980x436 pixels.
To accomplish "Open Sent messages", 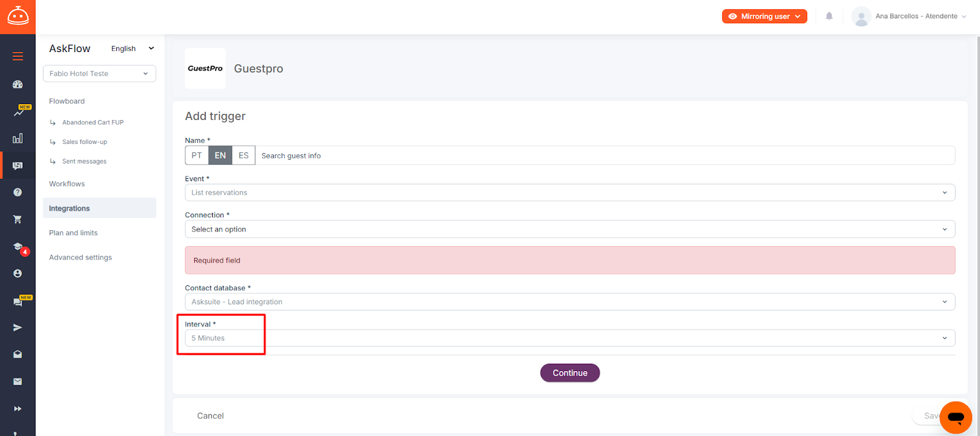I will click(84, 162).
